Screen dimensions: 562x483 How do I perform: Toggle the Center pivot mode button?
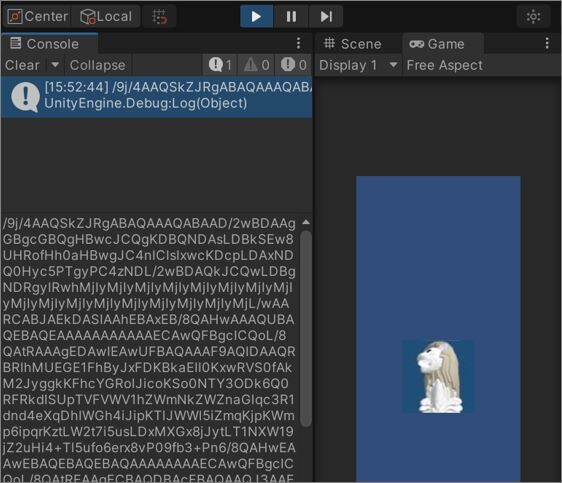coord(38,16)
